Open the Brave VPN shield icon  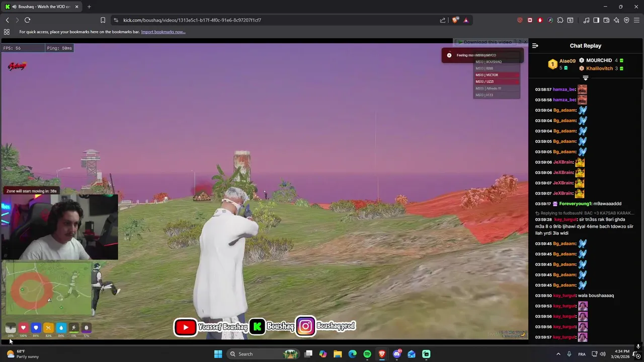626,20
